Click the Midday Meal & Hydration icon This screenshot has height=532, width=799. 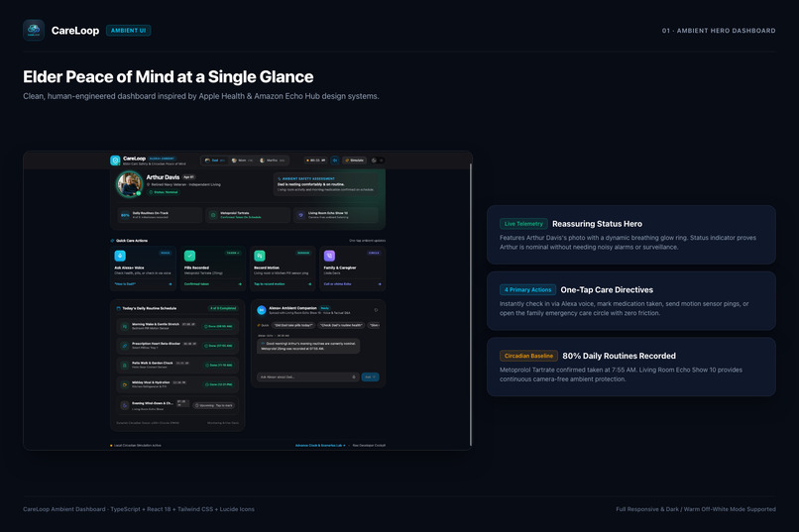click(124, 384)
